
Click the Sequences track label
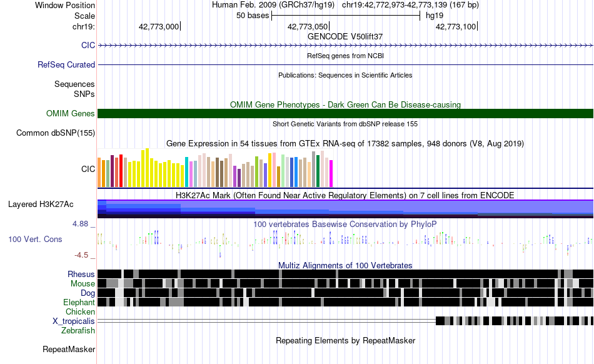click(74, 84)
